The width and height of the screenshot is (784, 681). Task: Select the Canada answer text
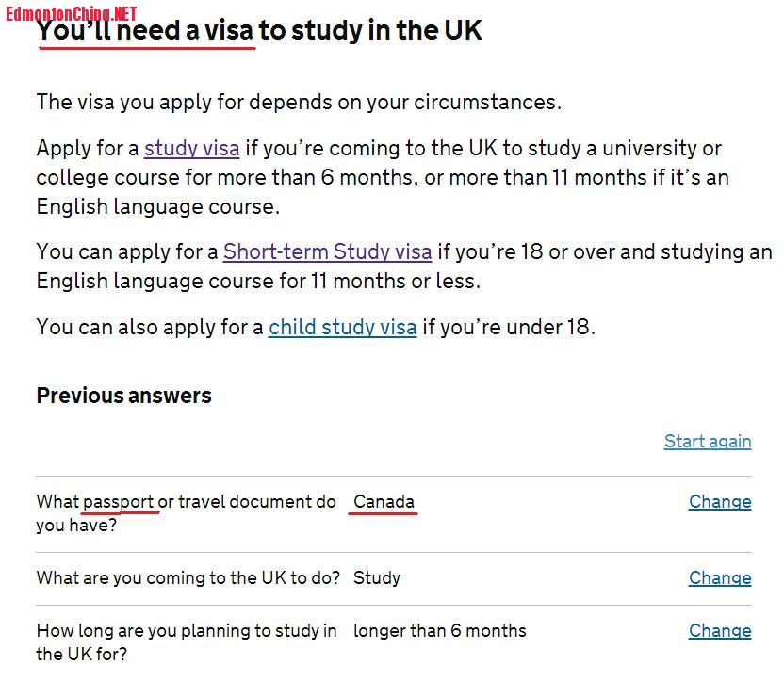[384, 502]
